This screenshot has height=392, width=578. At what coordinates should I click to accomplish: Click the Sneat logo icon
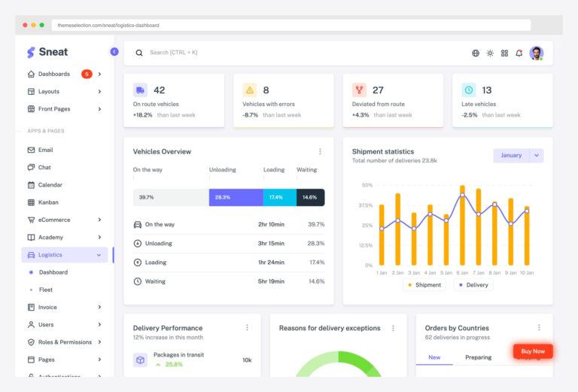pos(31,53)
